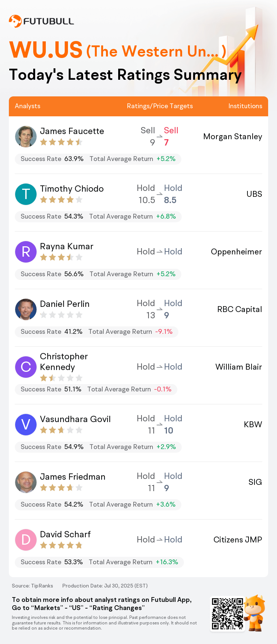
Task: Select Vasundhara Govil's blue V avatar
Action: click(26, 424)
